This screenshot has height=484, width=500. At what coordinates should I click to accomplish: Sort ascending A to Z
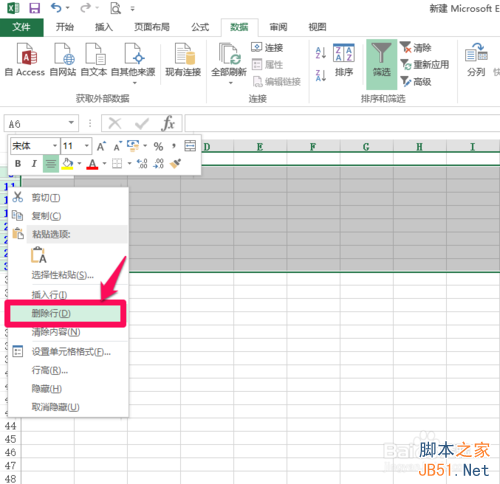coord(321,53)
